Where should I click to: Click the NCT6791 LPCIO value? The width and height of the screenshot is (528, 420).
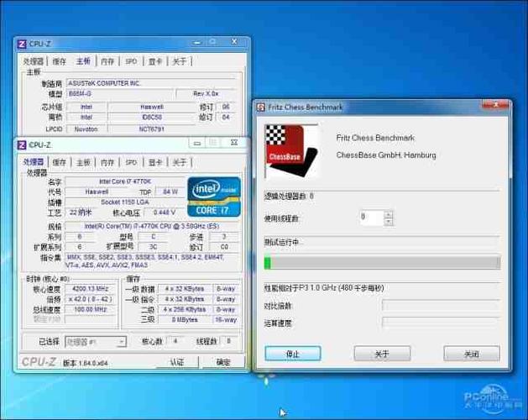coord(152,129)
